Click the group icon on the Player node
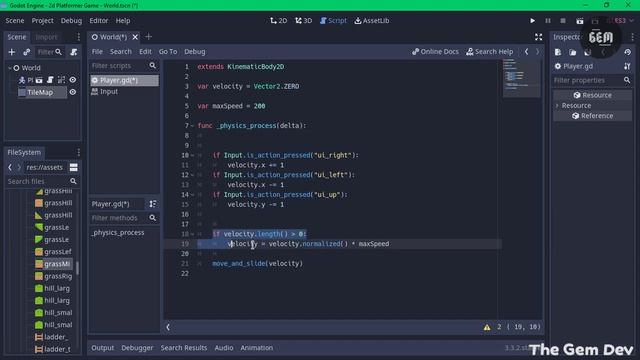The width and height of the screenshot is (640, 360). click(61, 80)
